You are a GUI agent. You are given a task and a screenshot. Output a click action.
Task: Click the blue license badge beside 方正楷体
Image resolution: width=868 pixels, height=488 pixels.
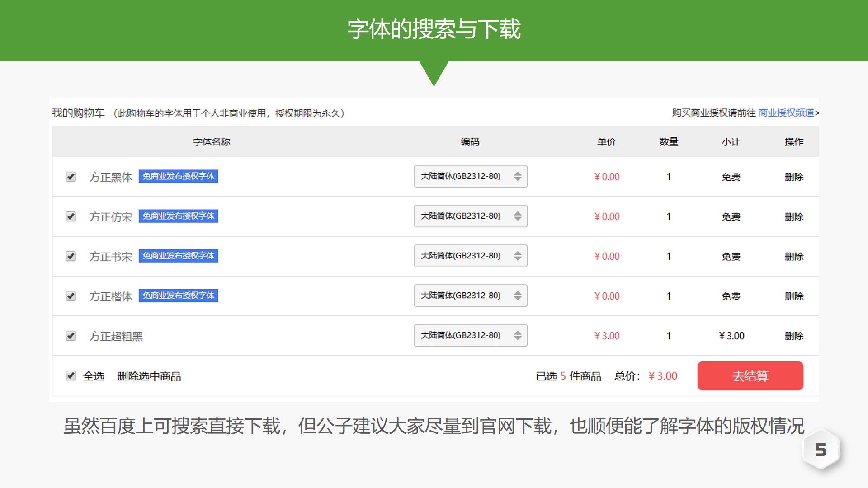coord(178,296)
